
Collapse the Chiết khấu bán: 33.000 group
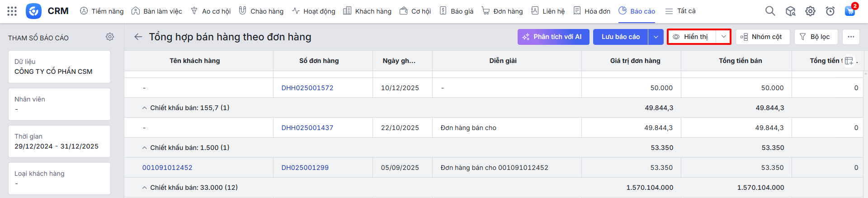145,188
